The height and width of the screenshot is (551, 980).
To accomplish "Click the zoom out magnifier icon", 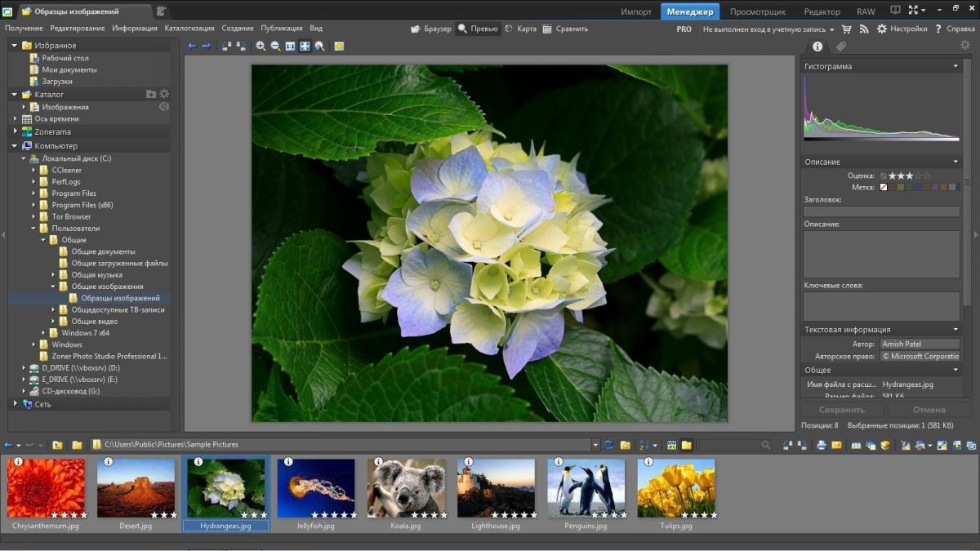I will (275, 47).
